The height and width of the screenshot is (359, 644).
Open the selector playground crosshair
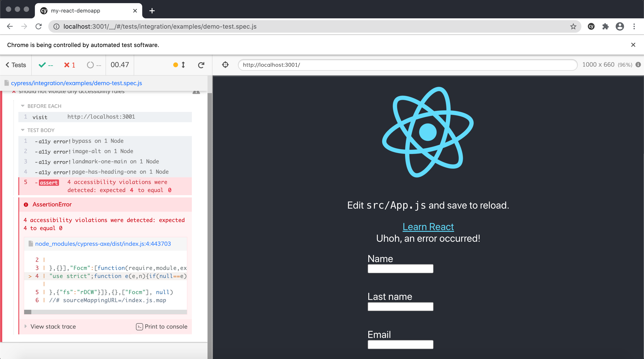[225, 64]
